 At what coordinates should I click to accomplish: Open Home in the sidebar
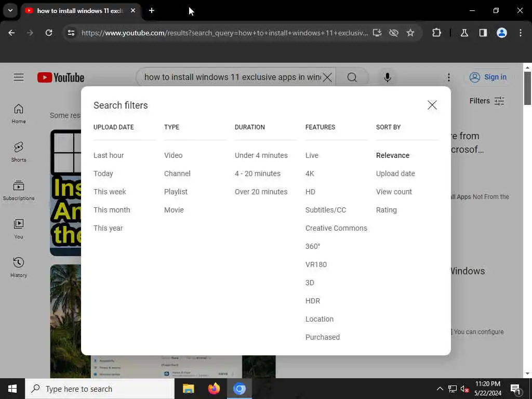point(19,114)
